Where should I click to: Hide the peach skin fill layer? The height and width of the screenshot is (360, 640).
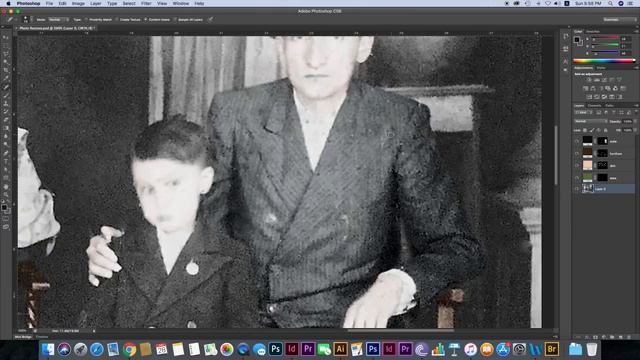click(577, 166)
